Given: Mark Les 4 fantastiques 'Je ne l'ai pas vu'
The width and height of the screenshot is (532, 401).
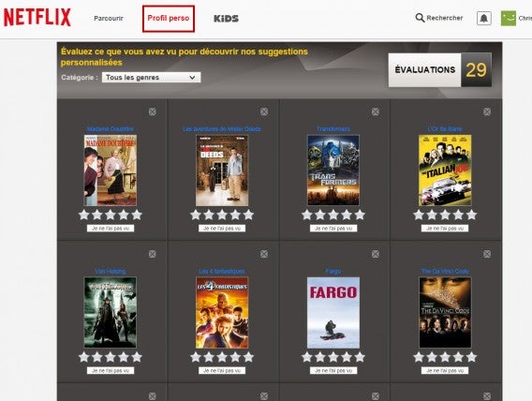Looking at the screenshot, I should (222, 370).
